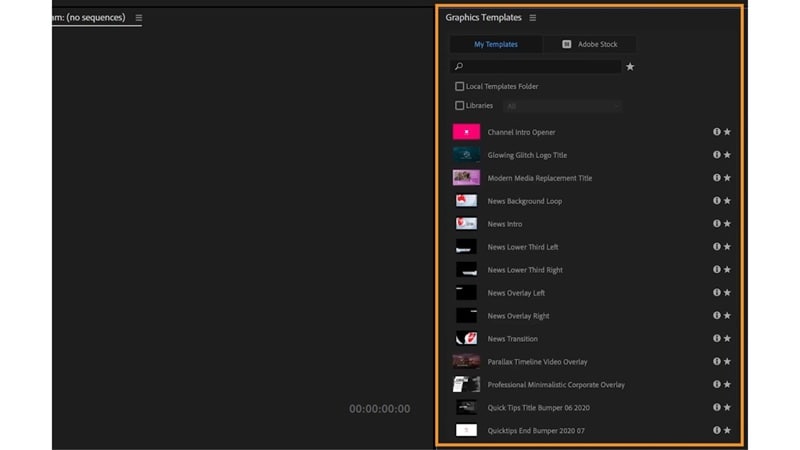The image size is (800, 450).
Task: Click 'Professional Minimalistic Corporate Overlay' name
Action: point(556,385)
